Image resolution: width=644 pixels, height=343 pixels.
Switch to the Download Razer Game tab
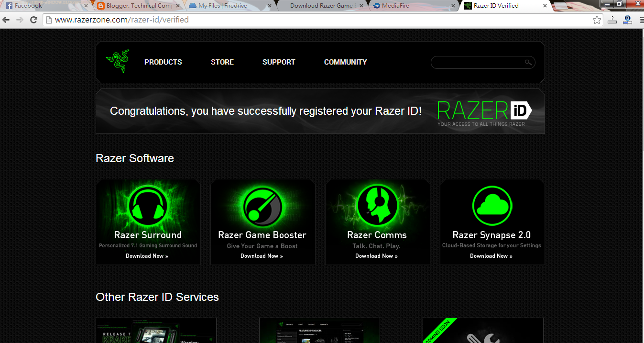pos(322,6)
